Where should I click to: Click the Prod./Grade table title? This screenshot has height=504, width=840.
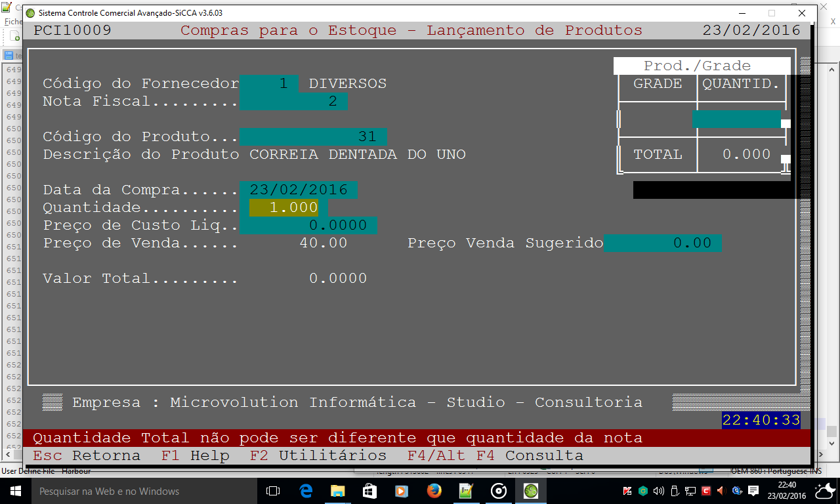coord(697,66)
